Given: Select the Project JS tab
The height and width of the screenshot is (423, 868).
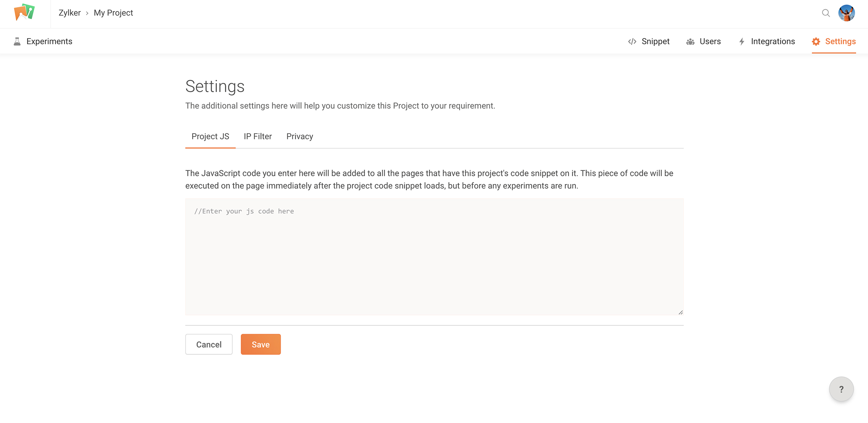Looking at the screenshot, I should click(x=210, y=137).
